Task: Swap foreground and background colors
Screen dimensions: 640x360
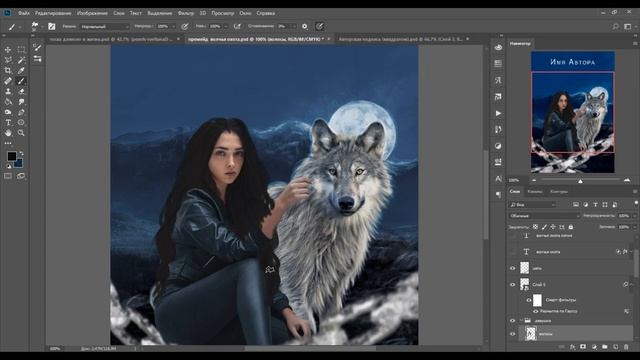Action: (21, 153)
